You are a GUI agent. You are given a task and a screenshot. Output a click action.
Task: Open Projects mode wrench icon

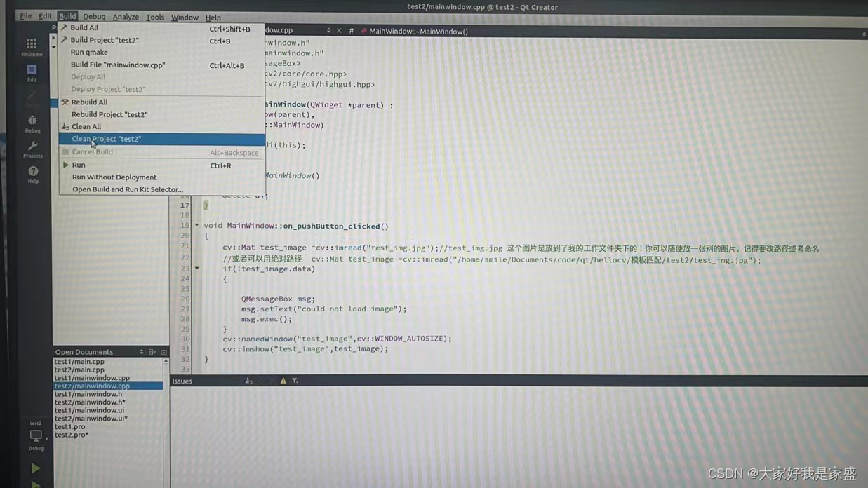(32, 150)
